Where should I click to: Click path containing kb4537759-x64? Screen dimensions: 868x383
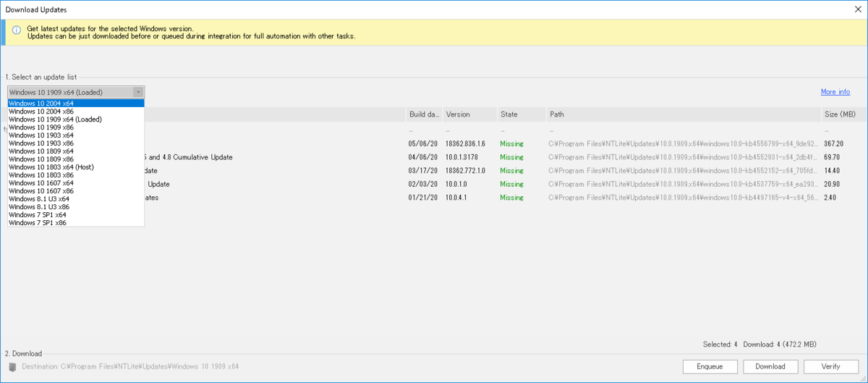tap(684, 184)
